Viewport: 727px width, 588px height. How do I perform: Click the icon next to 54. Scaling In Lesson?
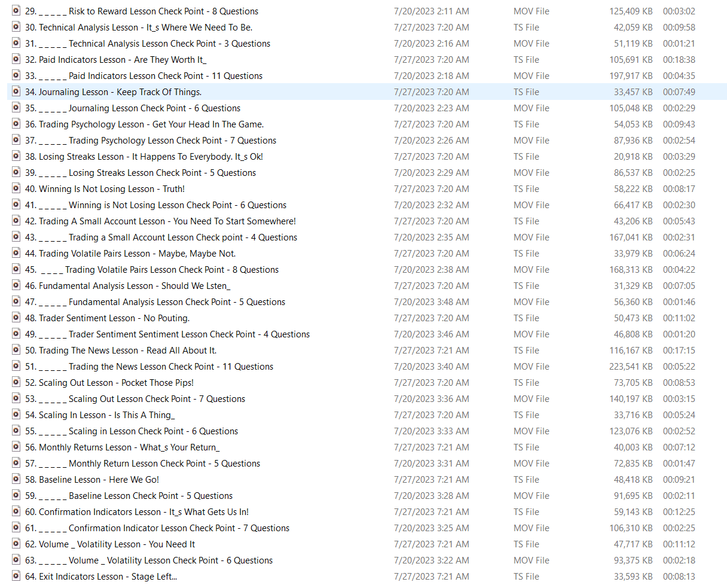16,415
